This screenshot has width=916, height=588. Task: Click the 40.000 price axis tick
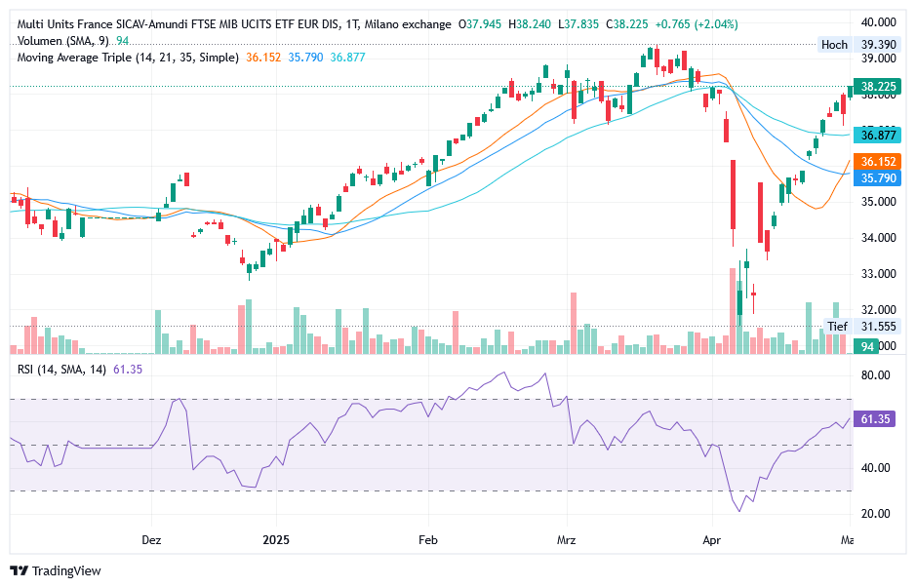pos(879,22)
